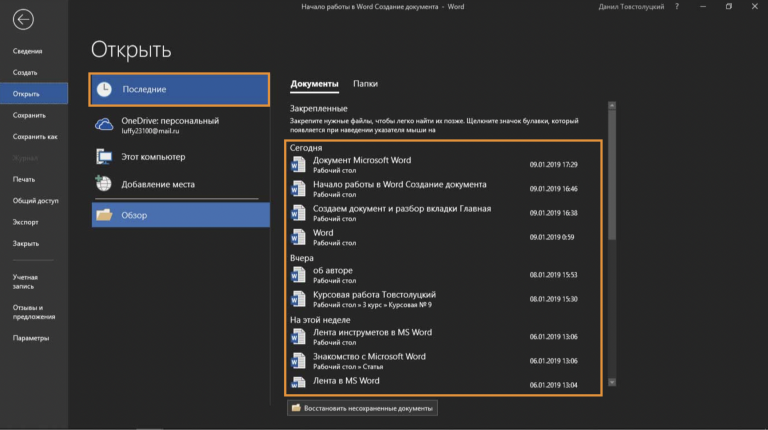Open Общий доступ section

coord(35,201)
